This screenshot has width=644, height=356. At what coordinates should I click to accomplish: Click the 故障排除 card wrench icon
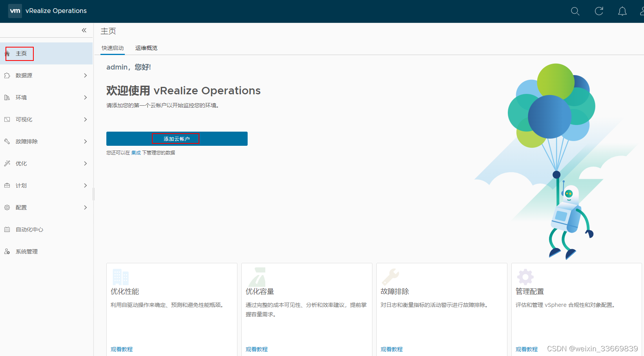click(x=390, y=277)
